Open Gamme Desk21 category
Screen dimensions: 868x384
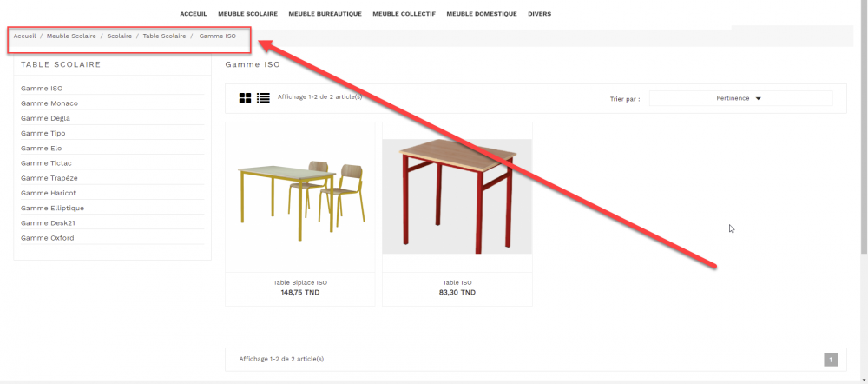(48, 223)
